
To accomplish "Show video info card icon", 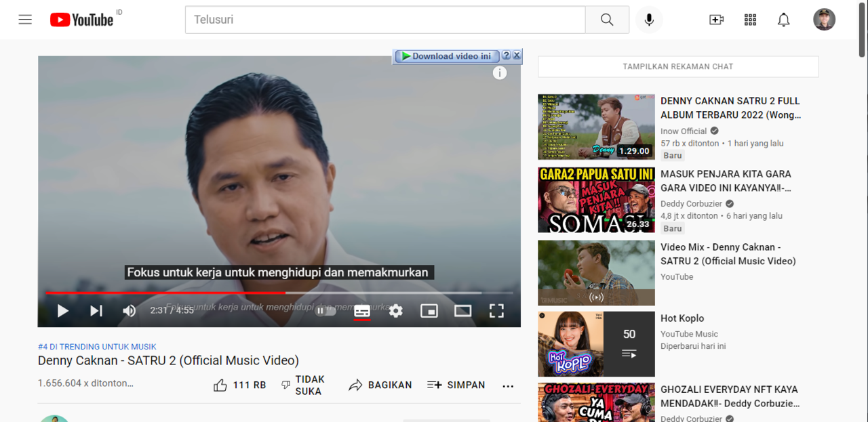I will pyautogui.click(x=500, y=73).
